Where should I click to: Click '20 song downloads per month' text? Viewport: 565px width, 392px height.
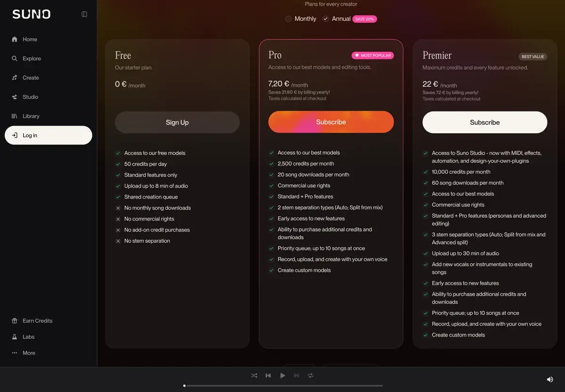[x=314, y=175]
